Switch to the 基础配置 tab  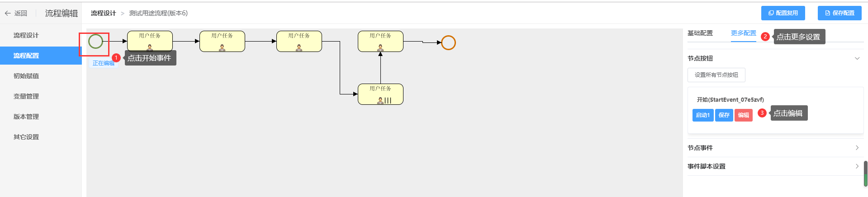(x=700, y=33)
